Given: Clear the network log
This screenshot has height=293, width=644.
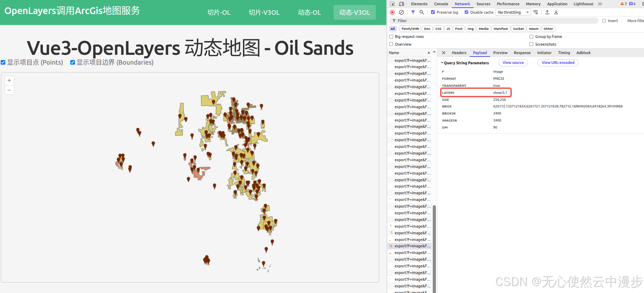Looking at the screenshot, I should (x=401, y=12).
